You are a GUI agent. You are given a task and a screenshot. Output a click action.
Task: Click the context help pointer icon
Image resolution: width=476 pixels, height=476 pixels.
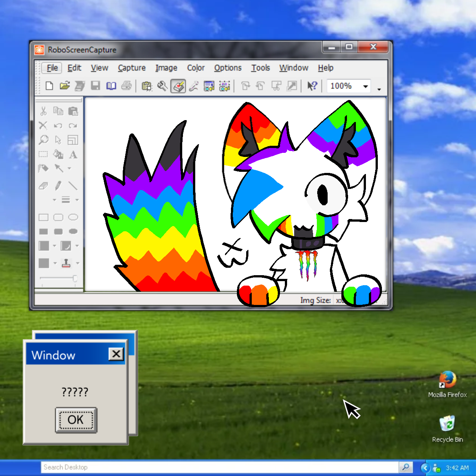pyautogui.click(x=312, y=86)
